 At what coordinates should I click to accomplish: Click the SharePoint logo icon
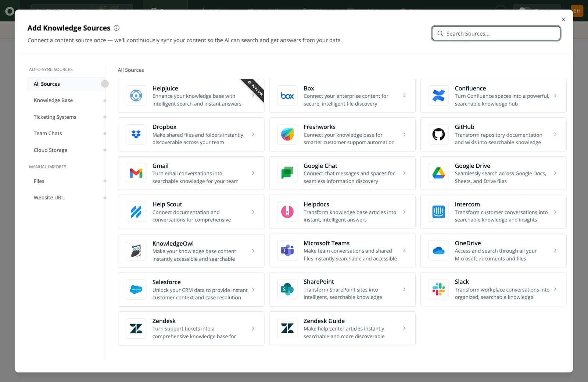[287, 289]
